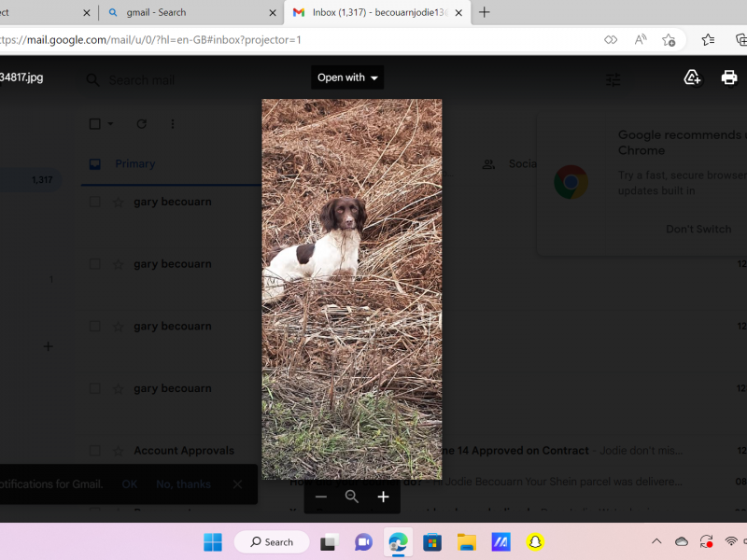Click the Add to Drive icon
Viewport: 747px width, 560px height.
tap(692, 77)
